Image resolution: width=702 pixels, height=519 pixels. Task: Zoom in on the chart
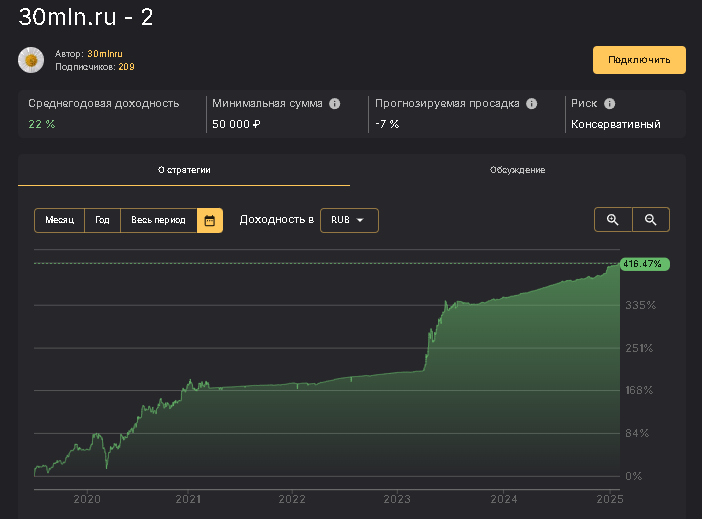613,220
